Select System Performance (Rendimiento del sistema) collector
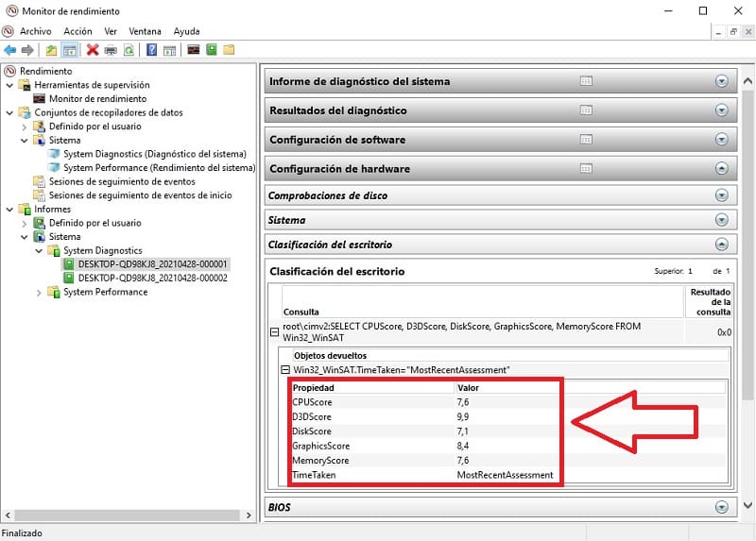 tap(159, 168)
